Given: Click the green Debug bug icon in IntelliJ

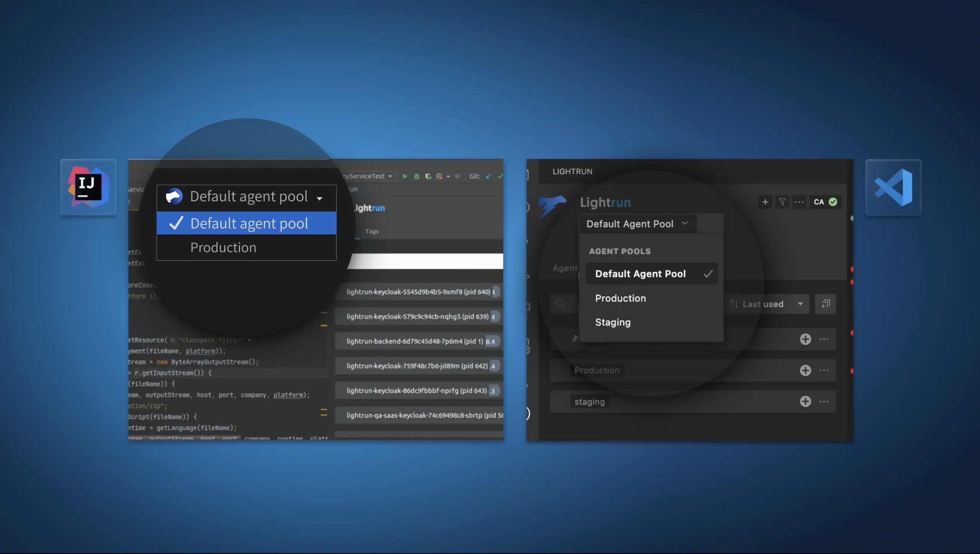Looking at the screenshot, I should (x=416, y=176).
